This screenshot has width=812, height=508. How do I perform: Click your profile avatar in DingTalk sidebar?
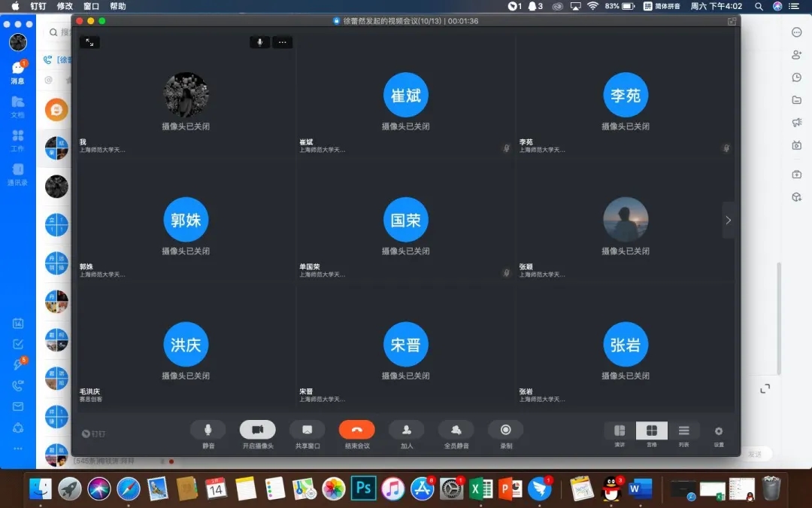[18, 42]
